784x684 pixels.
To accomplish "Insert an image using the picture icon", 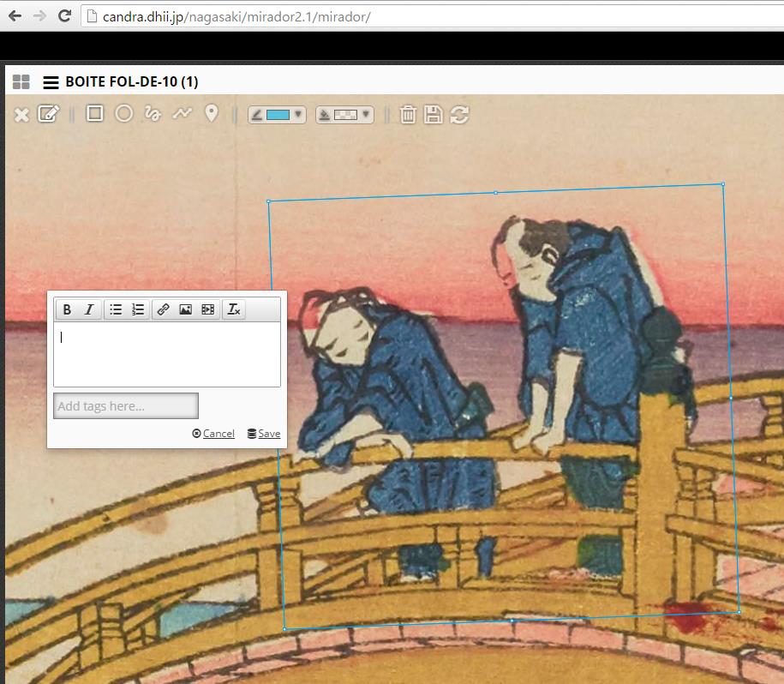I will click(185, 309).
